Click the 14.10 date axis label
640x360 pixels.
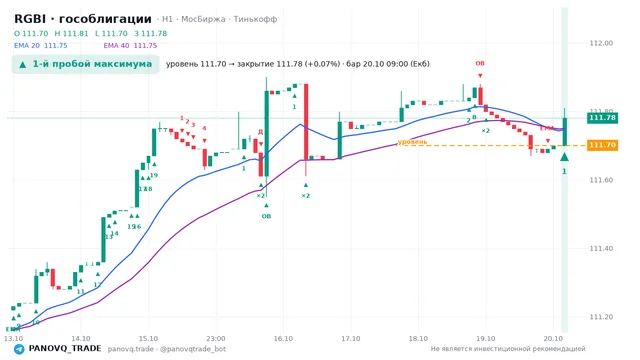tap(81, 339)
